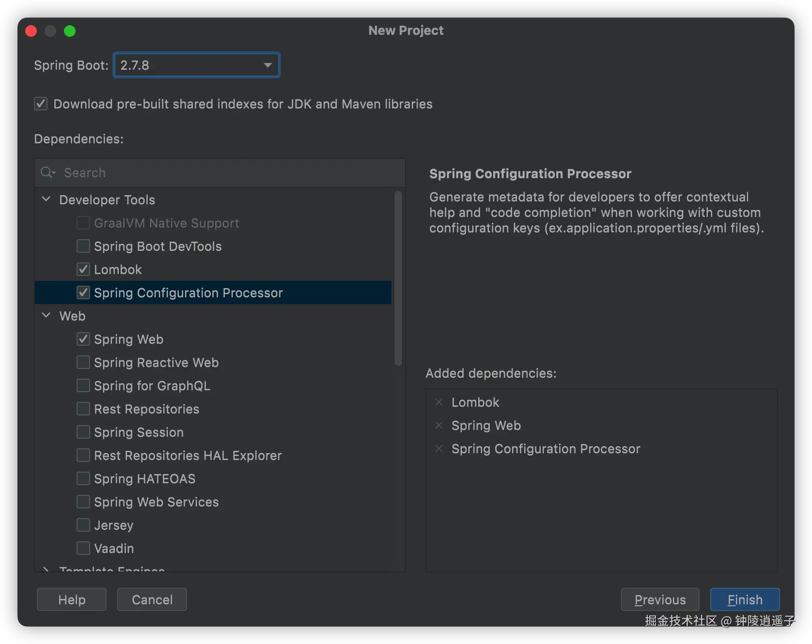812x644 pixels.
Task: Select the Jersey dependency row
Action: (113, 525)
